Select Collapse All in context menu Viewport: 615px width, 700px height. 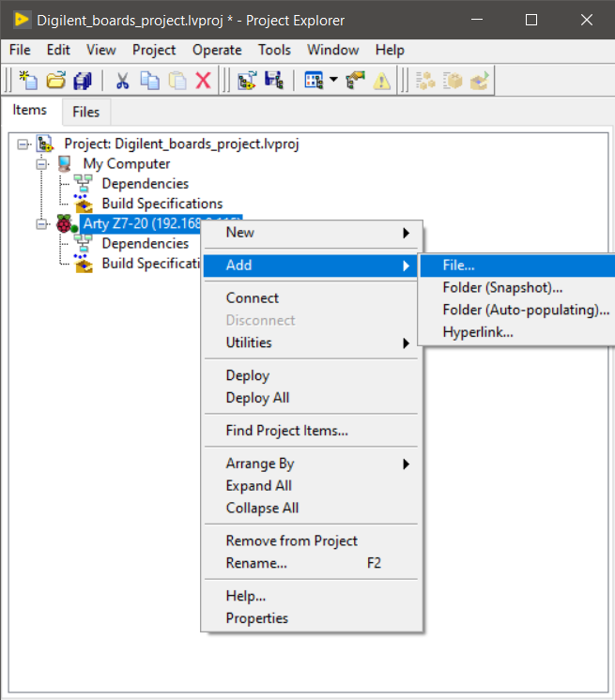coord(312,508)
